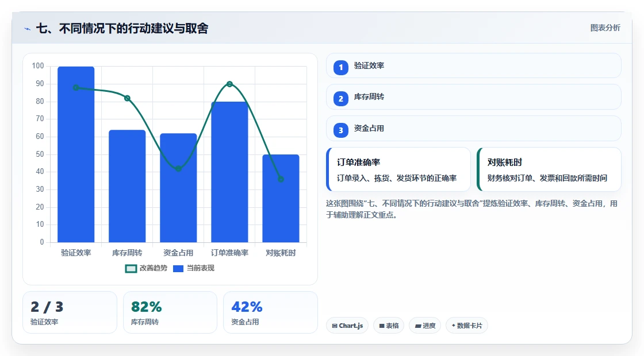Click the number 1 badge for 验证效率
644x356 pixels.
pos(340,67)
